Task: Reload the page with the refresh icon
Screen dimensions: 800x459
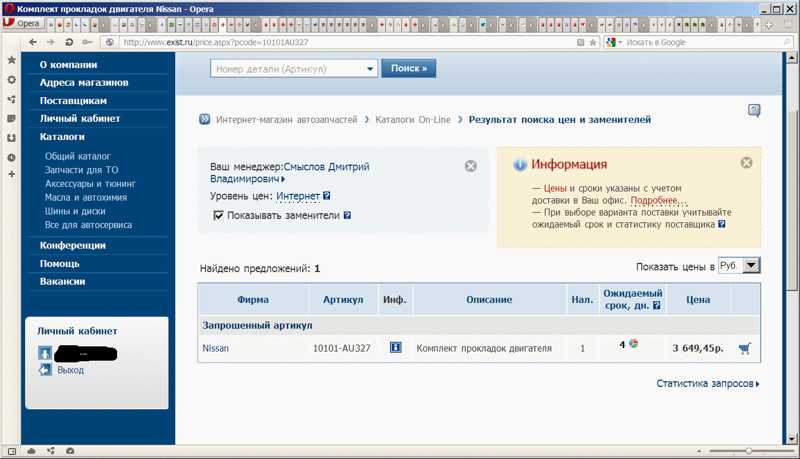Action: (x=69, y=42)
